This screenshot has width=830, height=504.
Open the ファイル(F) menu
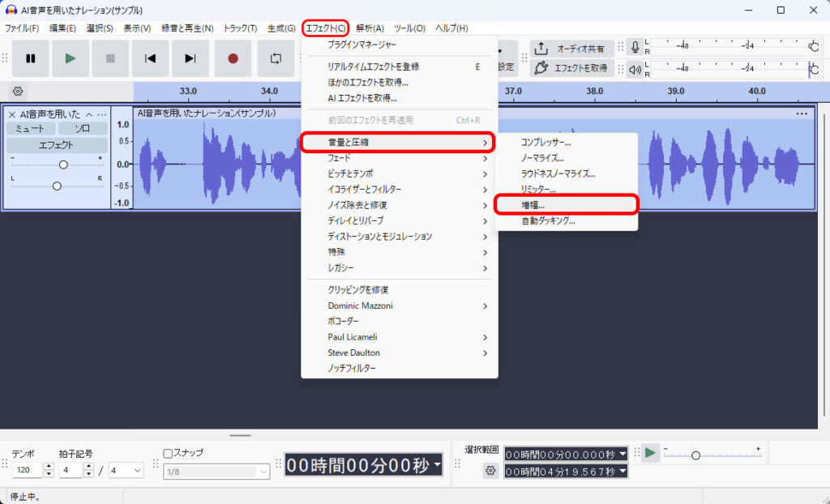click(22, 28)
